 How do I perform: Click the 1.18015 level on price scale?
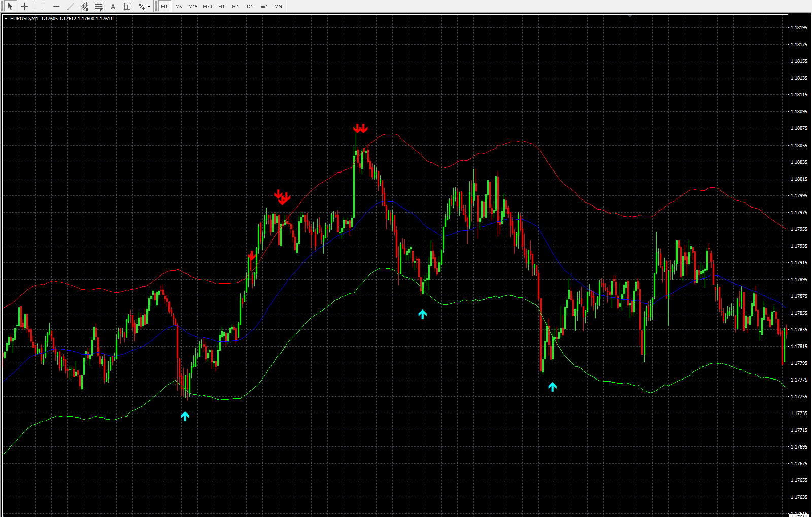799,179
